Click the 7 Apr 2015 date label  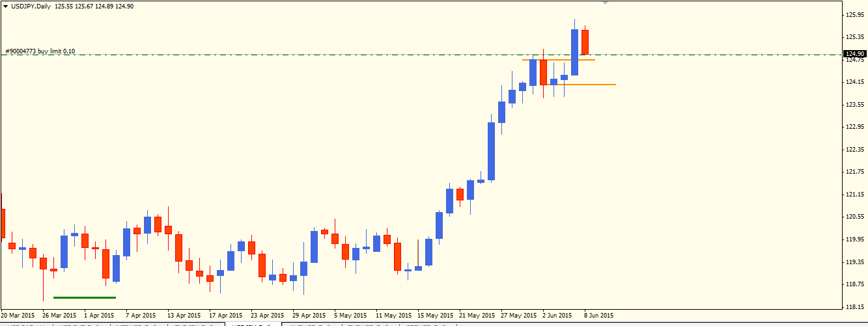click(141, 315)
